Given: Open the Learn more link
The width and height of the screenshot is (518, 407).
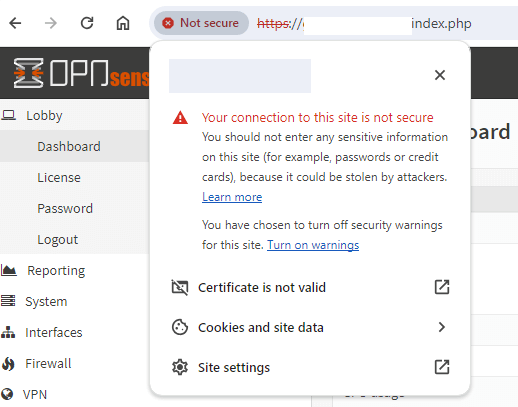Looking at the screenshot, I should [x=232, y=197].
